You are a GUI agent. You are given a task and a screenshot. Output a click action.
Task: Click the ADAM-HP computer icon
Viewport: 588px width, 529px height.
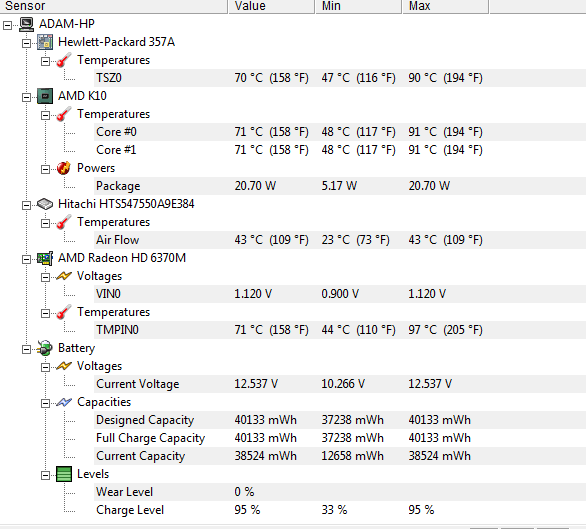[x=26, y=24]
